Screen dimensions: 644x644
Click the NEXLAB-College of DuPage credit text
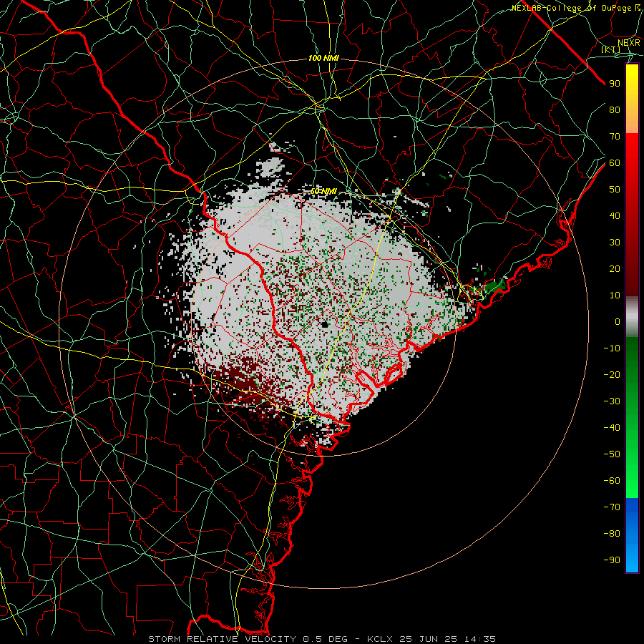click(575, 8)
